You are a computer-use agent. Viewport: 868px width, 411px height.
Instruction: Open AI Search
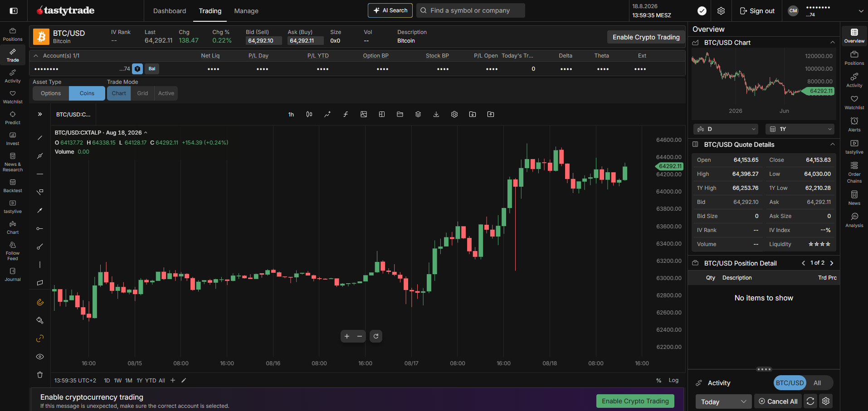[390, 10]
